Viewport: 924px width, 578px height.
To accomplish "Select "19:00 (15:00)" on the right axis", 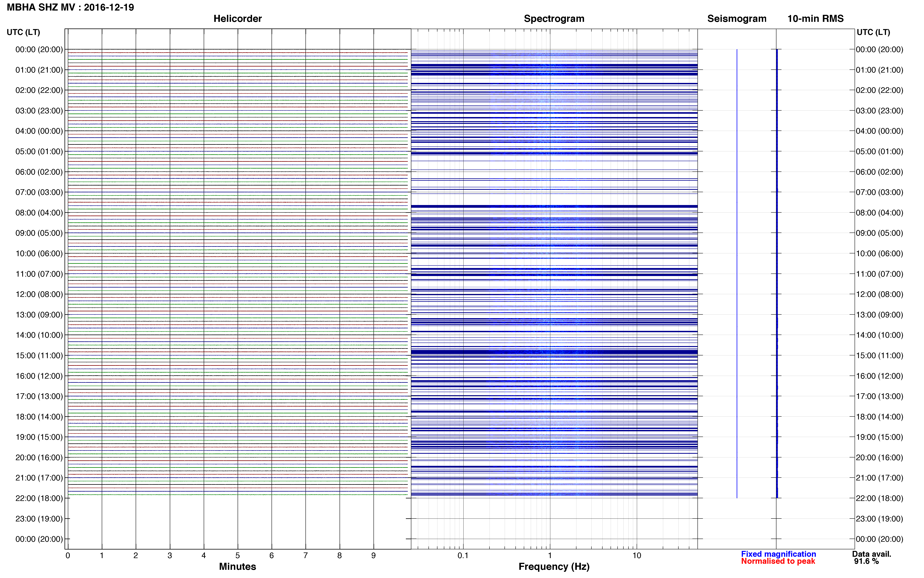I will pyautogui.click(x=879, y=437).
